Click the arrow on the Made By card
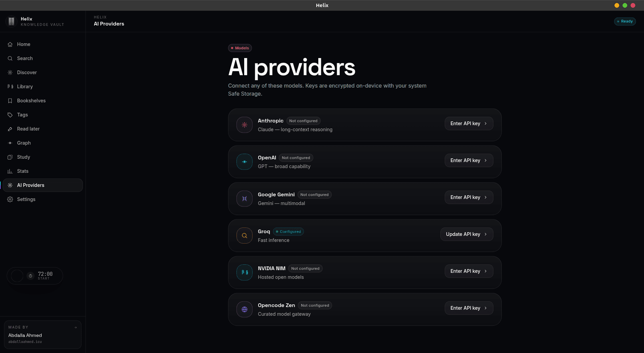The image size is (644, 353). tap(75, 327)
